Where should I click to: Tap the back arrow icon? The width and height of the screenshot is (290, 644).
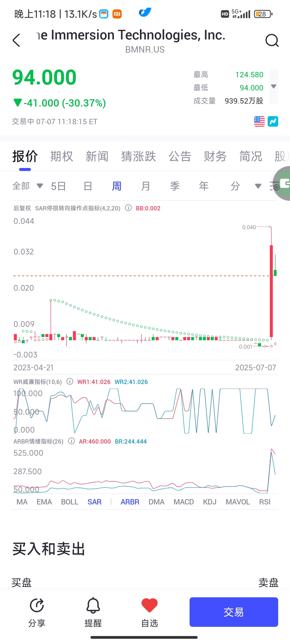(16, 40)
